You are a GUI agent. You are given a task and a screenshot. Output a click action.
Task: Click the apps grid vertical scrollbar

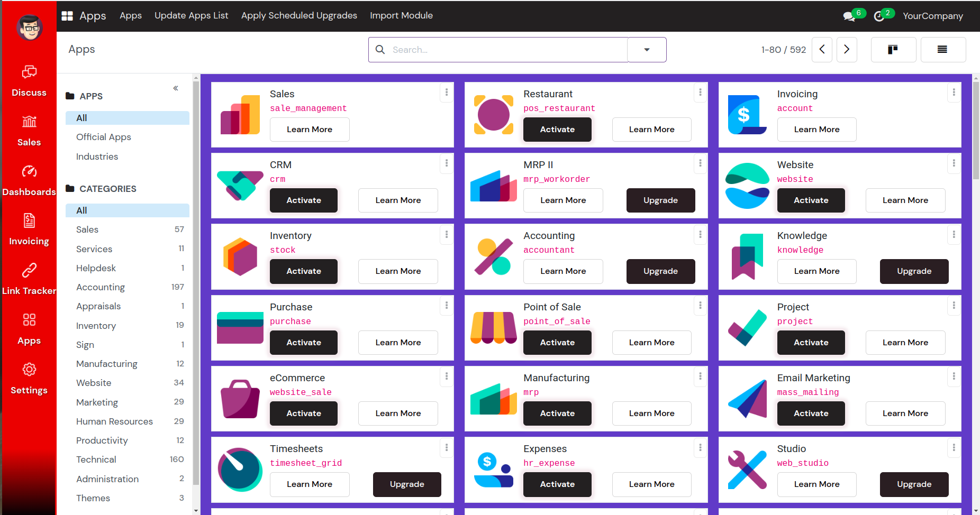coord(976,130)
